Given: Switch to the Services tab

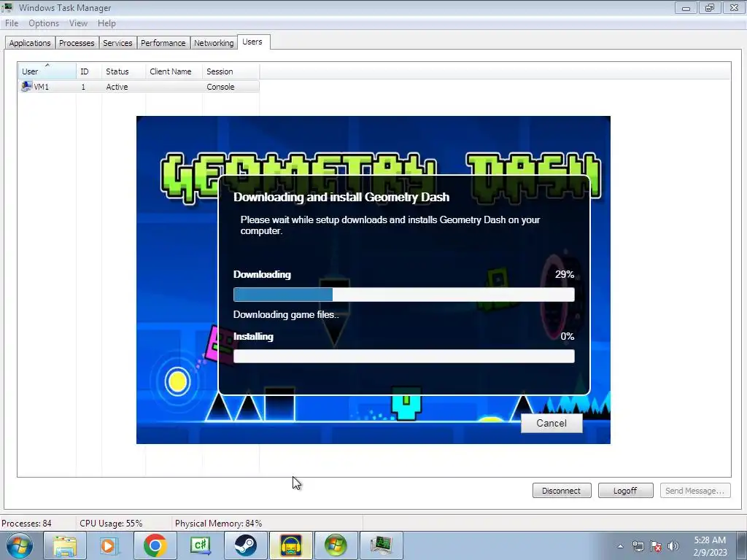Looking at the screenshot, I should (x=117, y=43).
